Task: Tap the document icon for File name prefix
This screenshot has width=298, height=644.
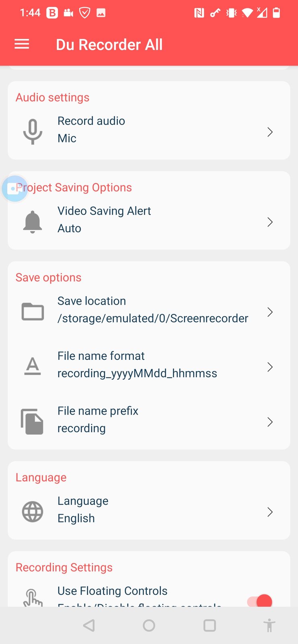Action: pyautogui.click(x=32, y=421)
